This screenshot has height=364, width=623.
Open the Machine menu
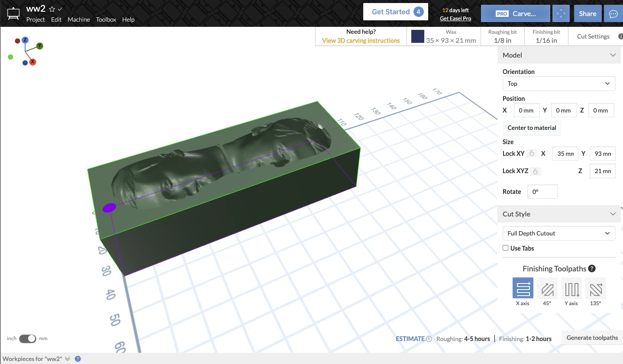tap(79, 19)
